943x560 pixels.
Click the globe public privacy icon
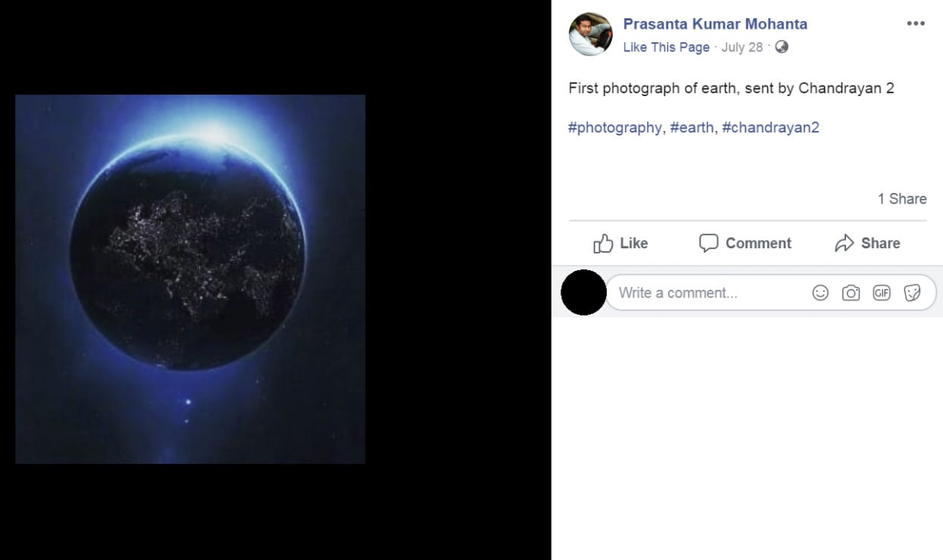point(782,47)
